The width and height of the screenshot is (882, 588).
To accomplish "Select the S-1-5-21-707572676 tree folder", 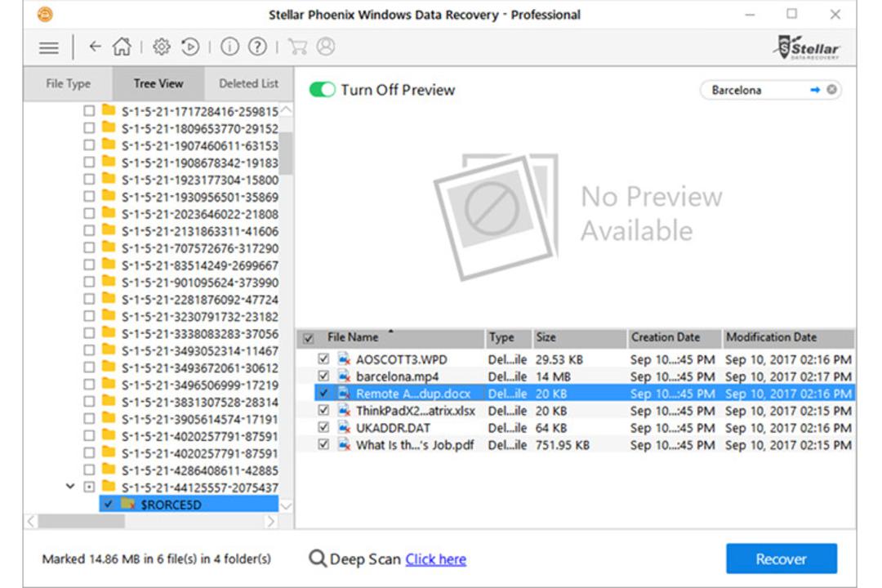I will click(200, 248).
